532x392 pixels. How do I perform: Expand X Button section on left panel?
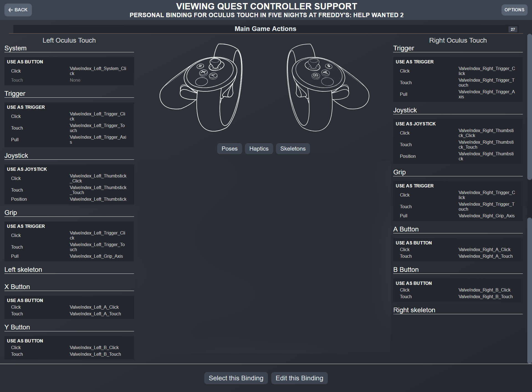click(x=17, y=286)
